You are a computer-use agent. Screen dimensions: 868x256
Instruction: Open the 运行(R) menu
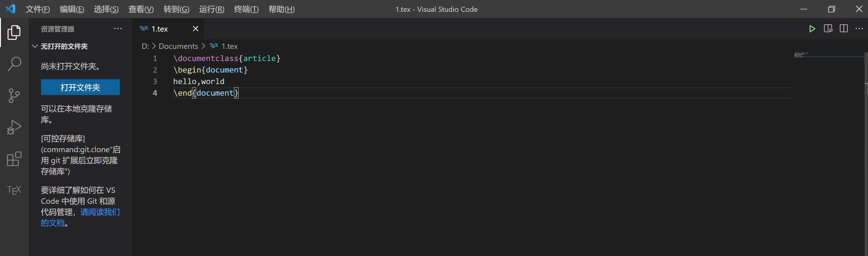point(212,9)
